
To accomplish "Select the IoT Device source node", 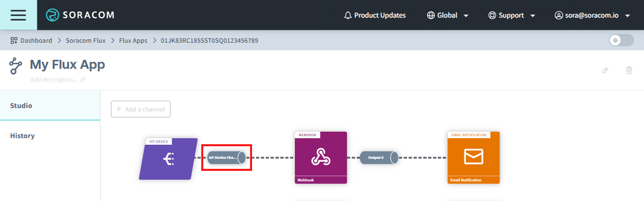I will coord(169,159).
